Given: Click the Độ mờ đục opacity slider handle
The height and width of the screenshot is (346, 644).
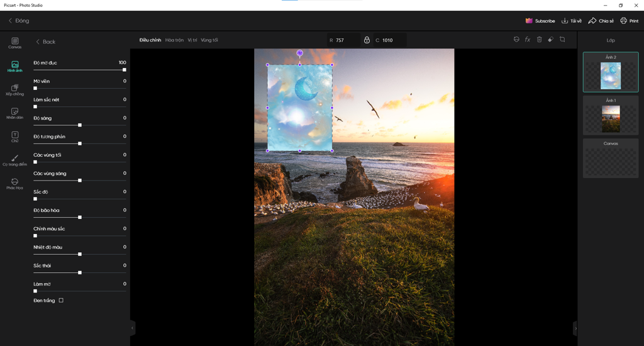Looking at the screenshot, I should tap(124, 70).
